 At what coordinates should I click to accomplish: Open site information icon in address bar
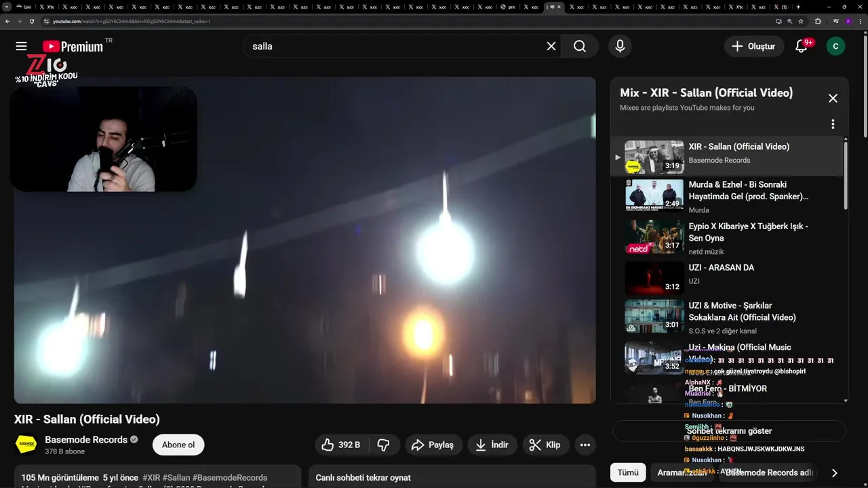46,21
